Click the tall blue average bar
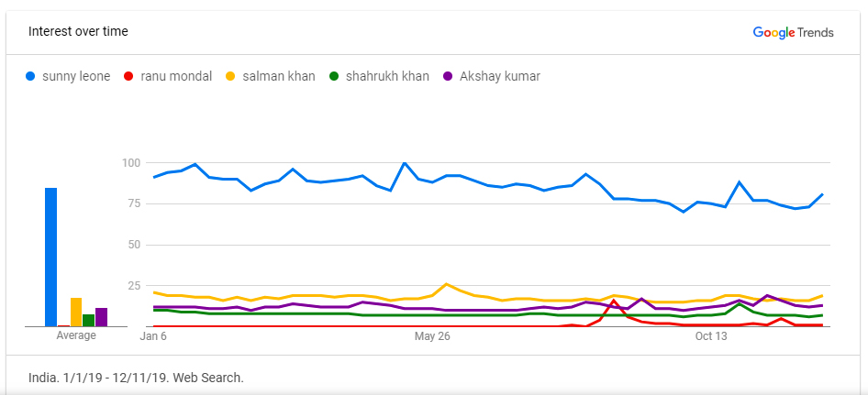This screenshot has width=868, height=395. coord(51,258)
